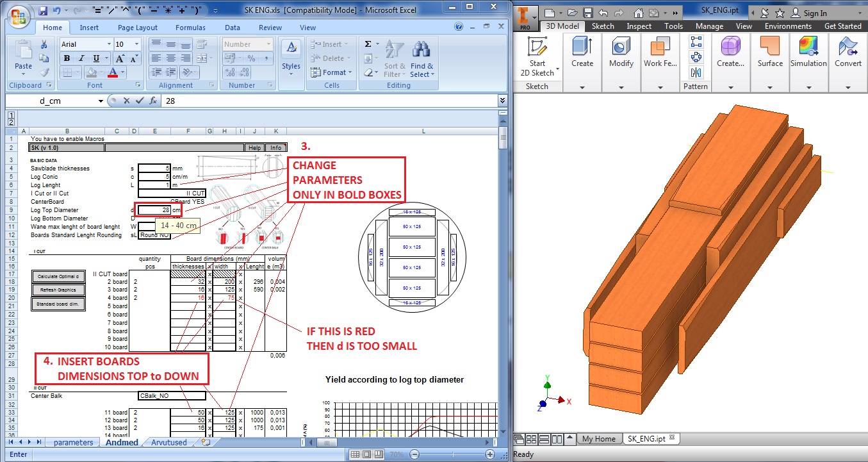Click Excel Zoom In plus button
The image size is (868, 462).
pyautogui.click(x=490, y=454)
